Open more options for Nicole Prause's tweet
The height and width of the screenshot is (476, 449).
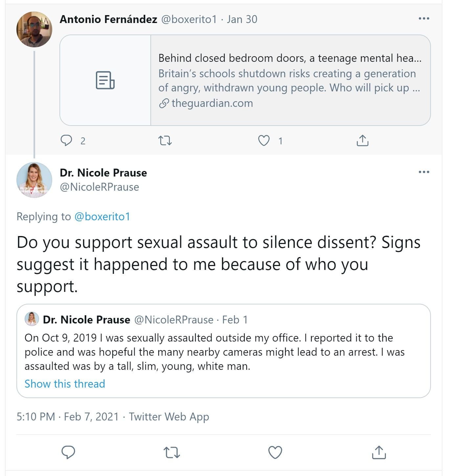[x=424, y=172]
